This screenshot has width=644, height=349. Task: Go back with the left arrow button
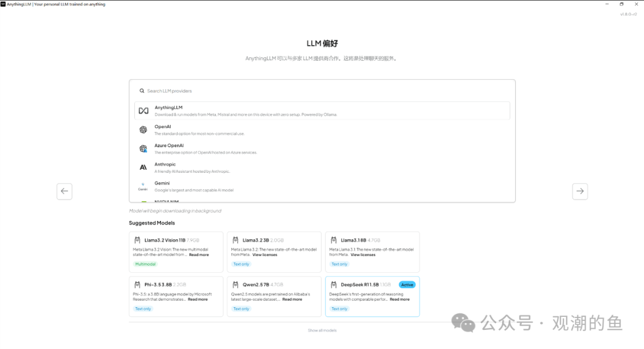pos(64,191)
